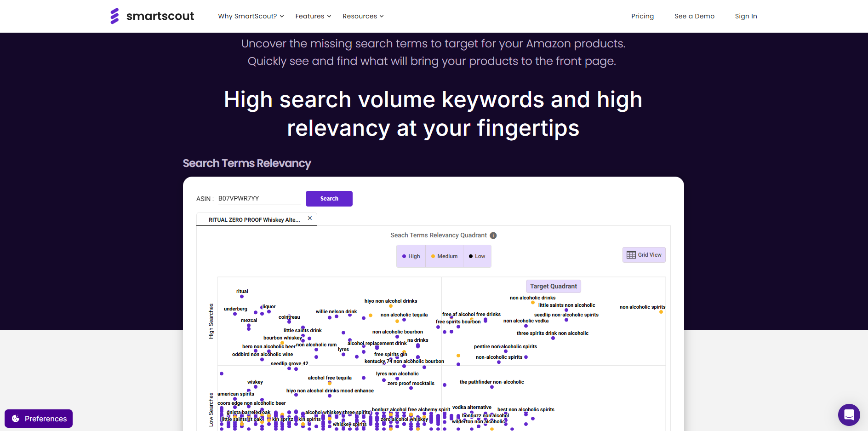
Task: Click 'vodka alternative' keyword label
Action: pyautogui.click(x=472, y=407)
